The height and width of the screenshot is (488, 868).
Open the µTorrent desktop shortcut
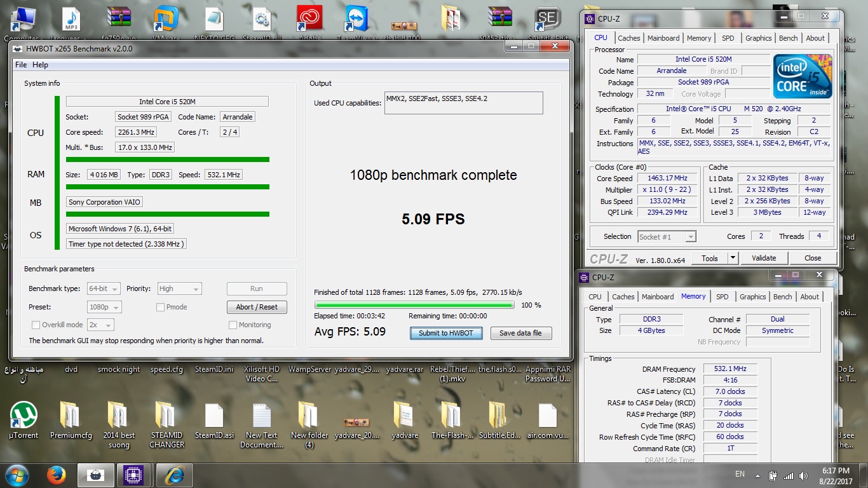coord(24,420)
